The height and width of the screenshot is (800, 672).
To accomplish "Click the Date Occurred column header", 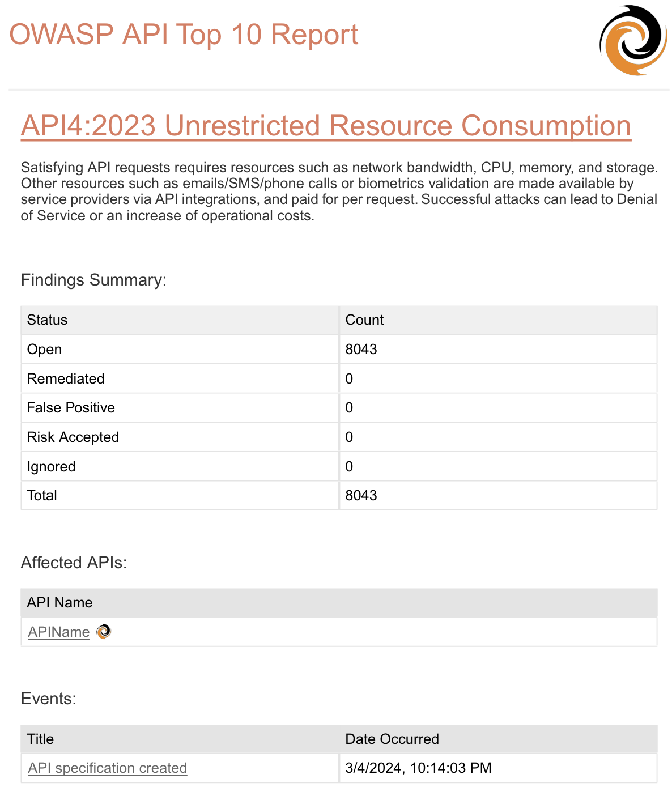I will [x=392, y=739].
